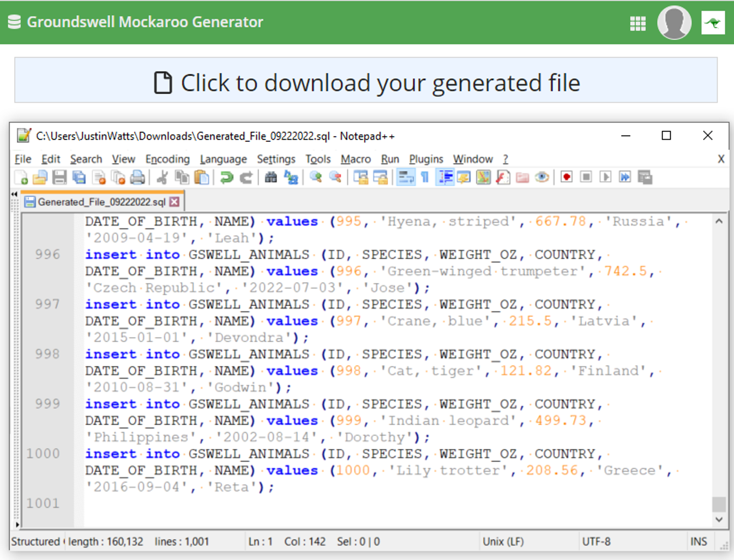
Task: Open the Macro menu
Action: point(356,159)
